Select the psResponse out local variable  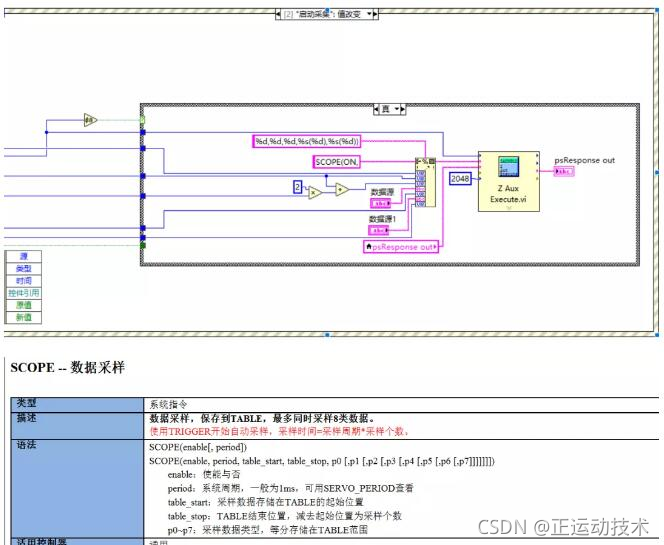pos(401,246)
